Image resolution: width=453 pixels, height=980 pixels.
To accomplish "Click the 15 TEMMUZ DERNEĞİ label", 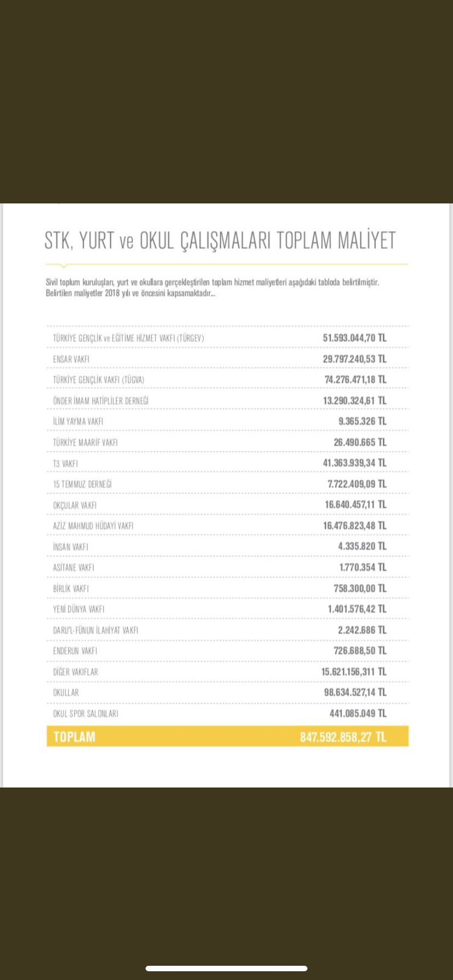I will click(x=82, y=485).
